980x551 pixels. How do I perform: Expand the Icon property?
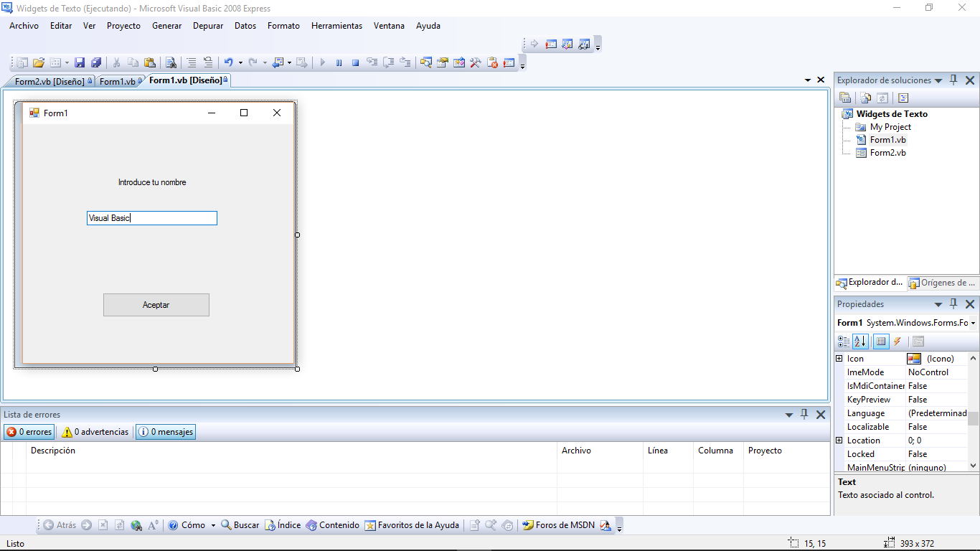(839, 359)
